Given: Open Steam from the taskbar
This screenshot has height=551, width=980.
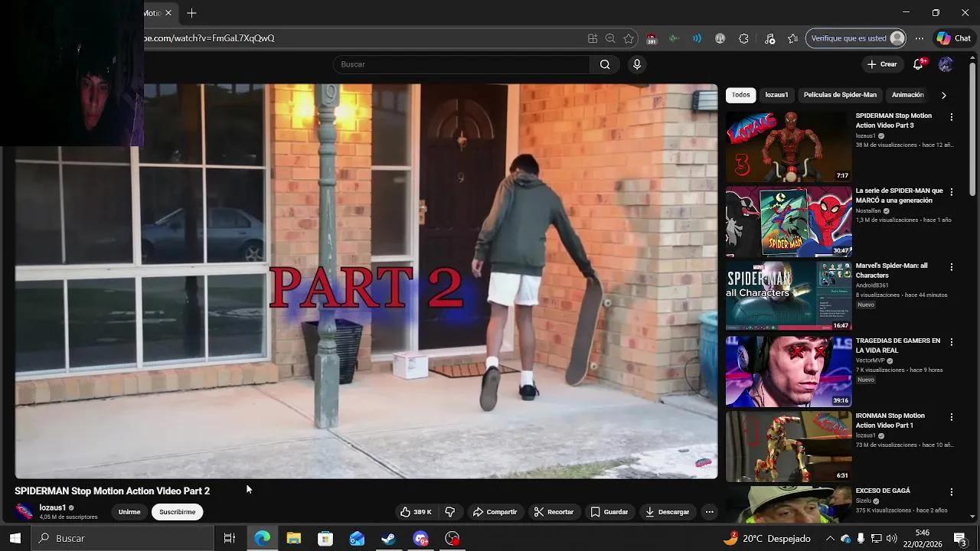Looking at the screenshot, I should (x=389, y=539).
